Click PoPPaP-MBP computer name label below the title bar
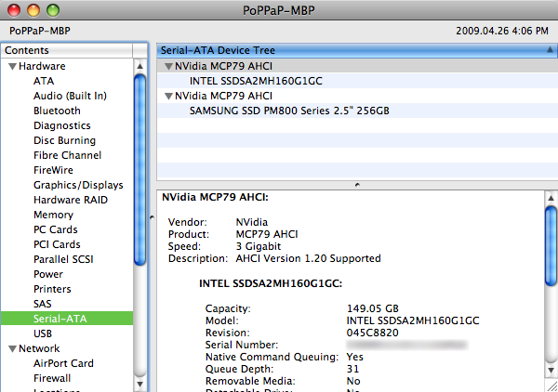 tap(40, 31)
